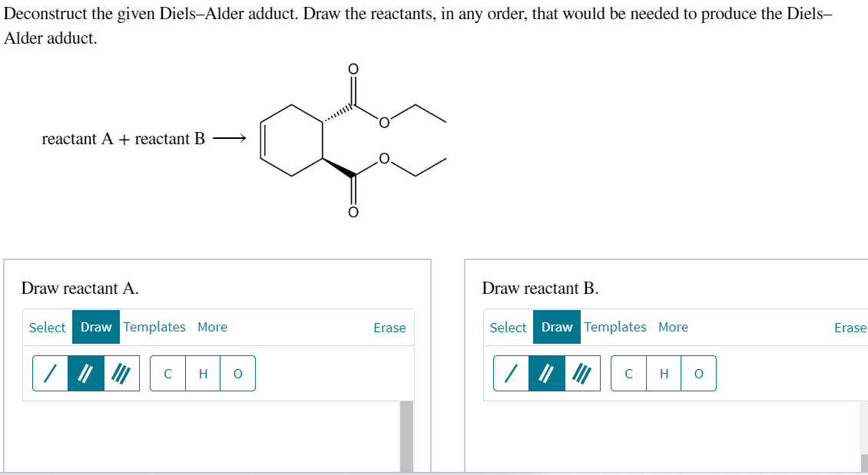
Task: Click the Draw tab in reactant A panel
Action: (96, 328)
